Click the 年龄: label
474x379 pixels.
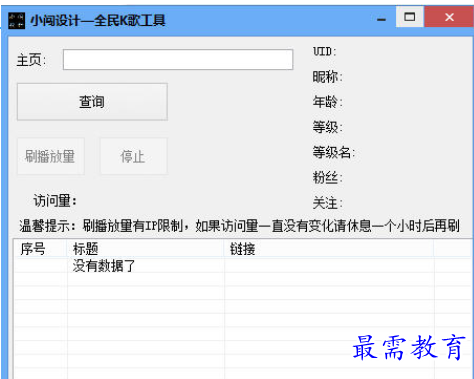[328, 102]
